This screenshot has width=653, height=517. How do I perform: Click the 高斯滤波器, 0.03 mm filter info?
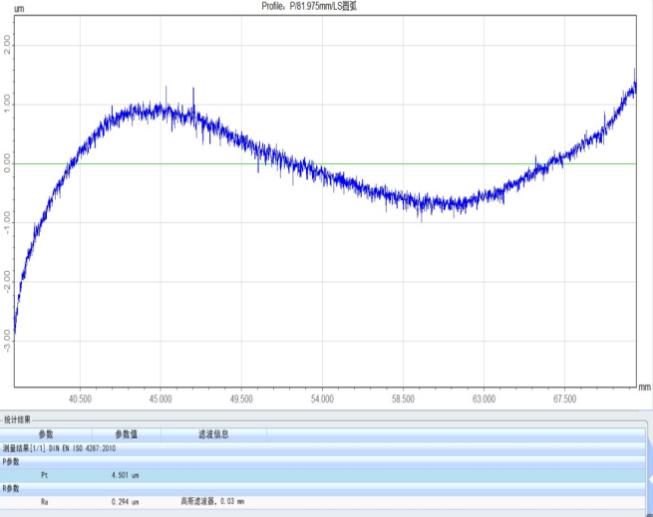pos(212,501)
